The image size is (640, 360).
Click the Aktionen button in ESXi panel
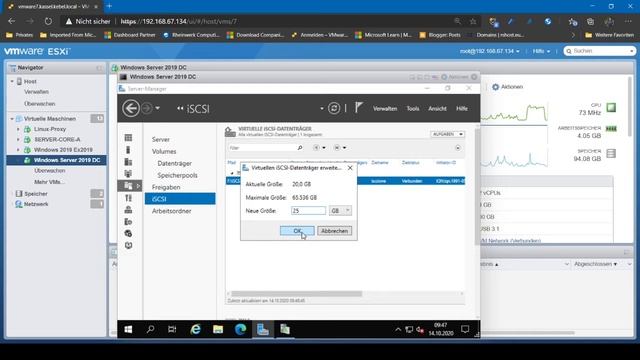click(x=507, y=87)
